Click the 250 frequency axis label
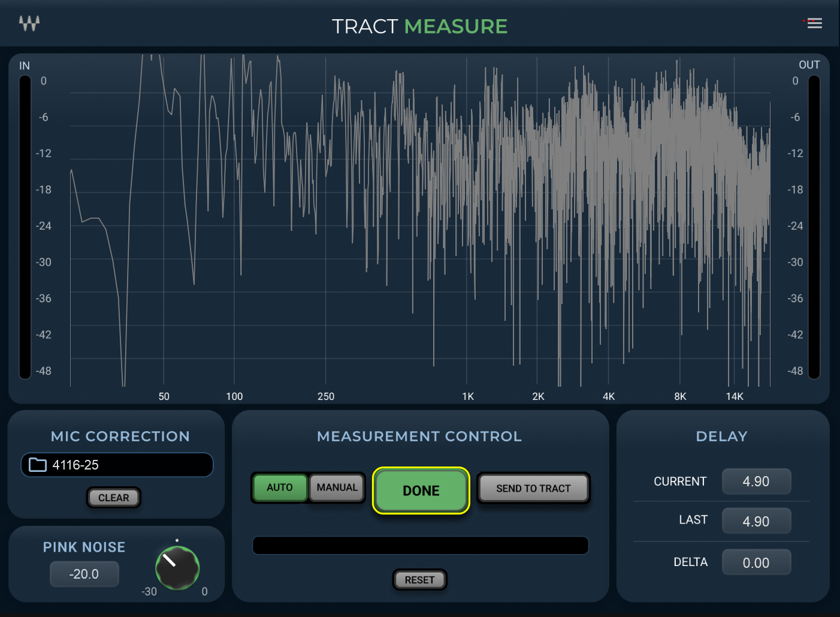The height and width of the screenshot is (617, 840). (x=326, y=396)
